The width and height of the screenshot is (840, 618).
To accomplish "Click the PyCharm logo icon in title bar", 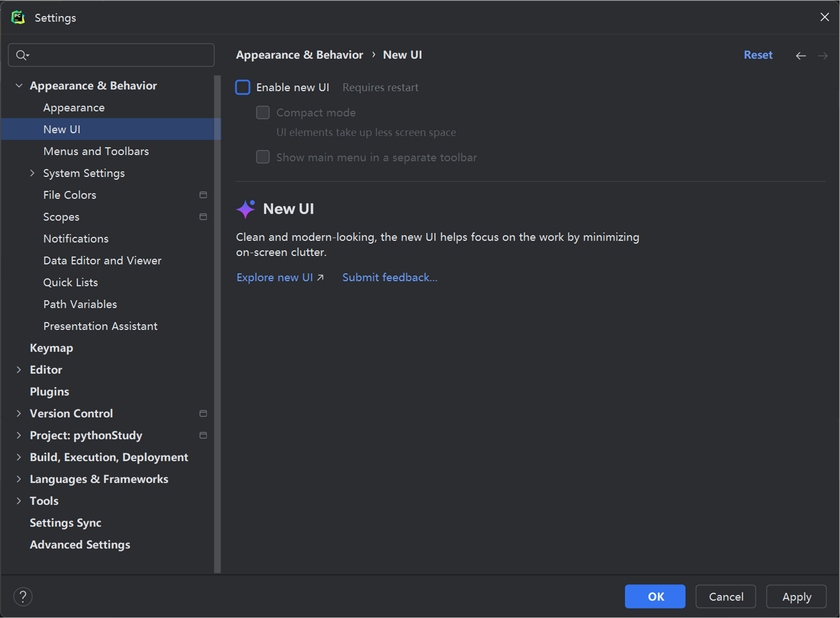I will click(18, 18).
